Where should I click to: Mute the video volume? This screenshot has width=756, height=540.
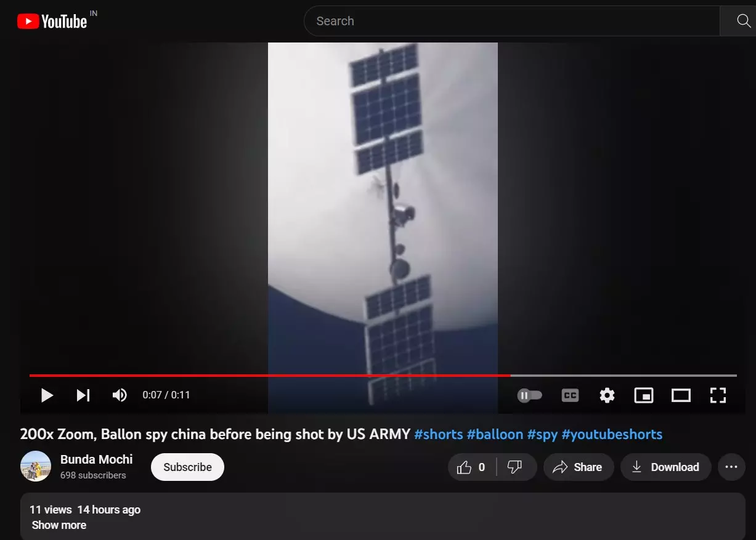coord(120,395)
